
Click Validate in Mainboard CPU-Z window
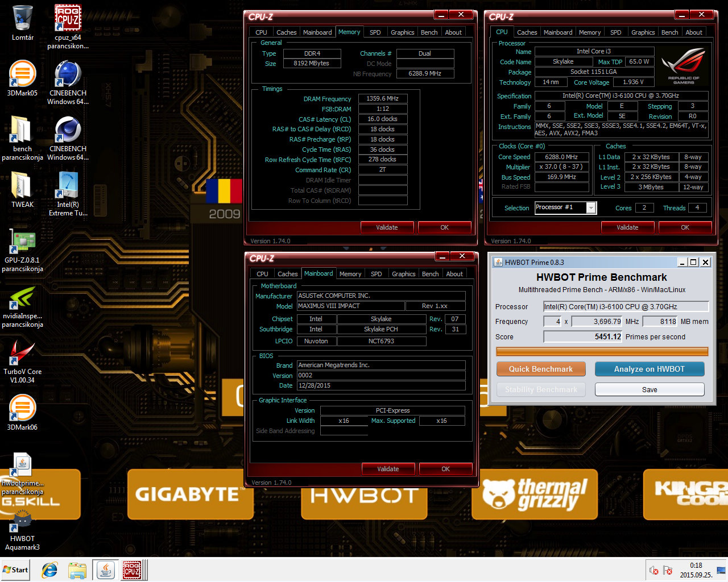388,469
